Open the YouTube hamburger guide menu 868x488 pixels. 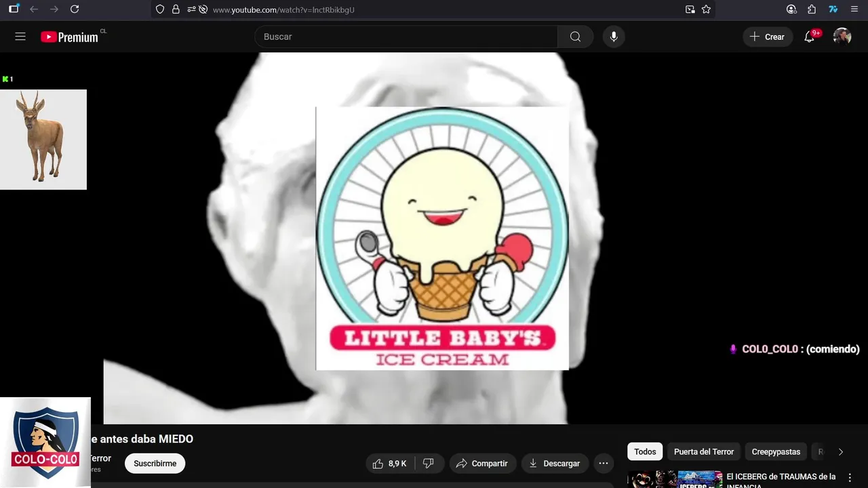(x=20, y=37)
